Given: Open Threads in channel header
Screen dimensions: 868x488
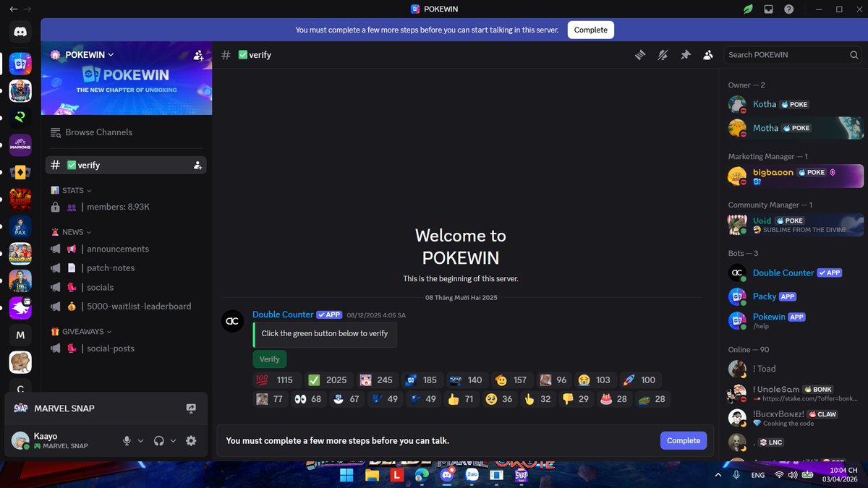Looking at the screenshot, I should (639, 55).
